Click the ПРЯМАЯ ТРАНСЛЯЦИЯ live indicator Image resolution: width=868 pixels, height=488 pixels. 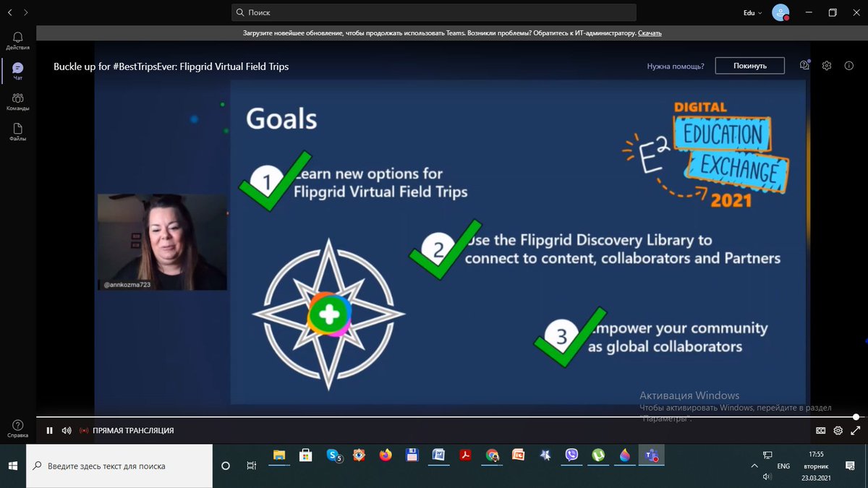[x=127, y=430]
